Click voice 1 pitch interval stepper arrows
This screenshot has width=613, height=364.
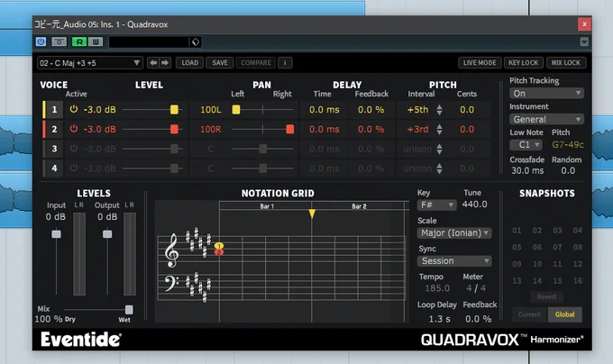pos(439,110)
